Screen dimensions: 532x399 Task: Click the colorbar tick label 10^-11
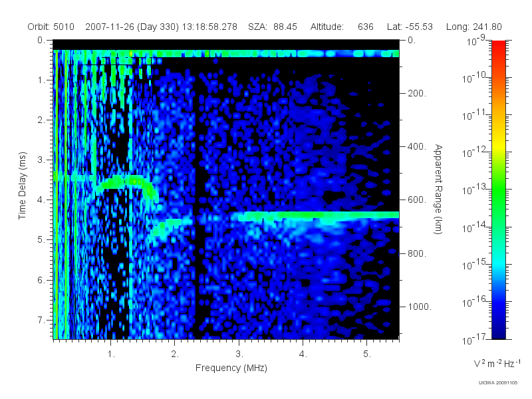(475, 115)
